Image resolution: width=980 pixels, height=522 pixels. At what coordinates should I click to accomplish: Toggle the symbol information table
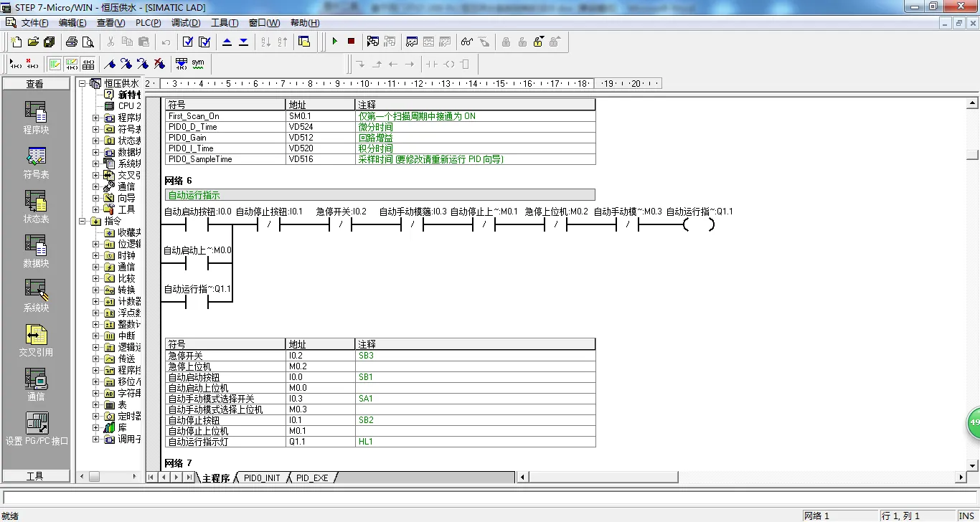click(88, 64)
